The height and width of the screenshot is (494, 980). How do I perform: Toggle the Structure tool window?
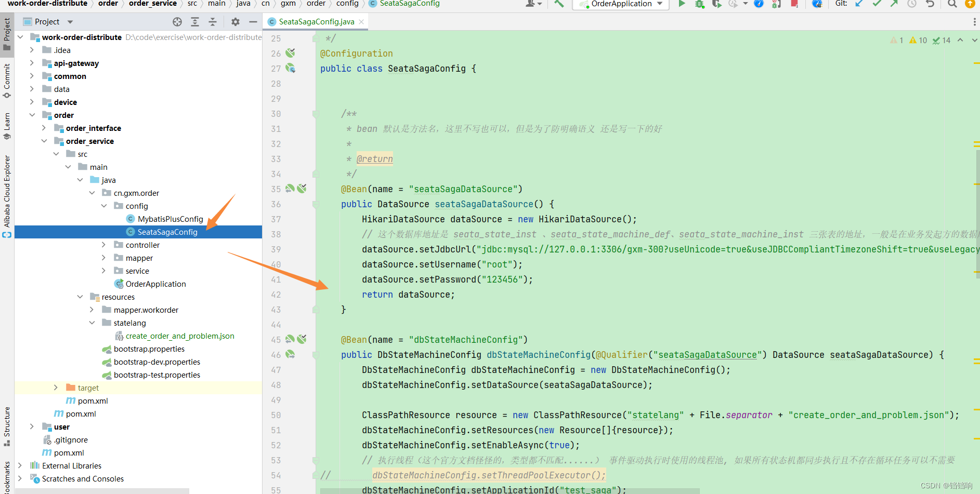pos(7,426)
